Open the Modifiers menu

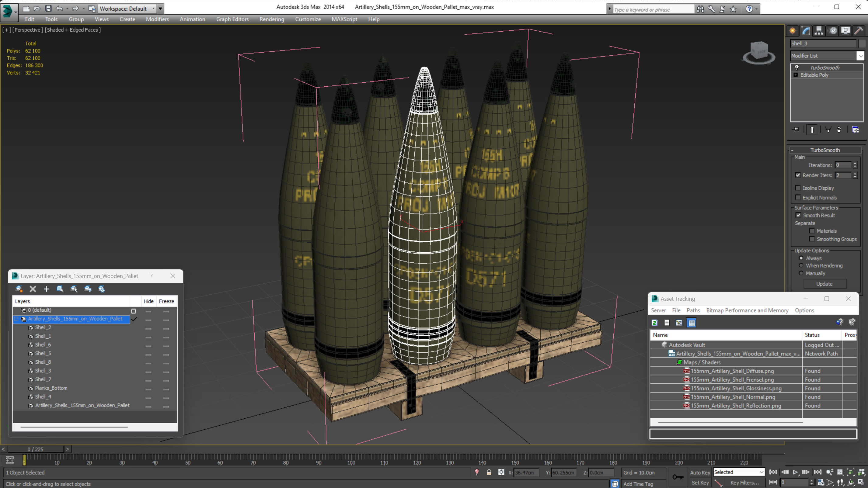pos(157,19)
